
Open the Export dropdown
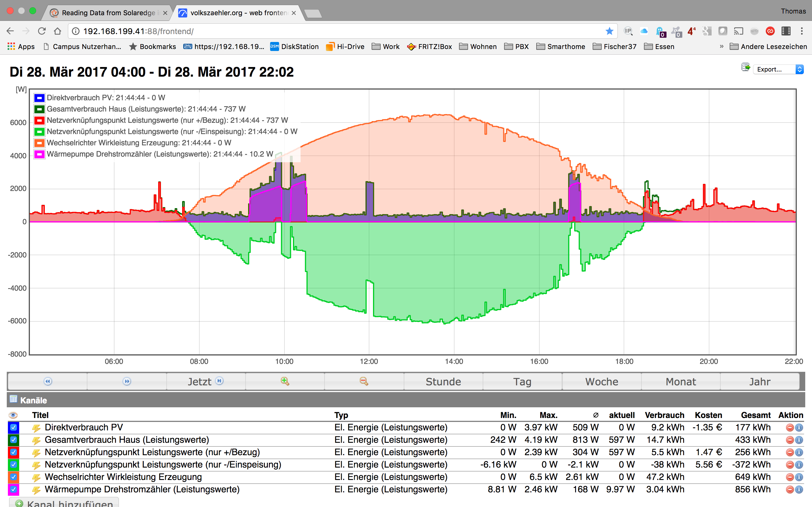point(778,69)
